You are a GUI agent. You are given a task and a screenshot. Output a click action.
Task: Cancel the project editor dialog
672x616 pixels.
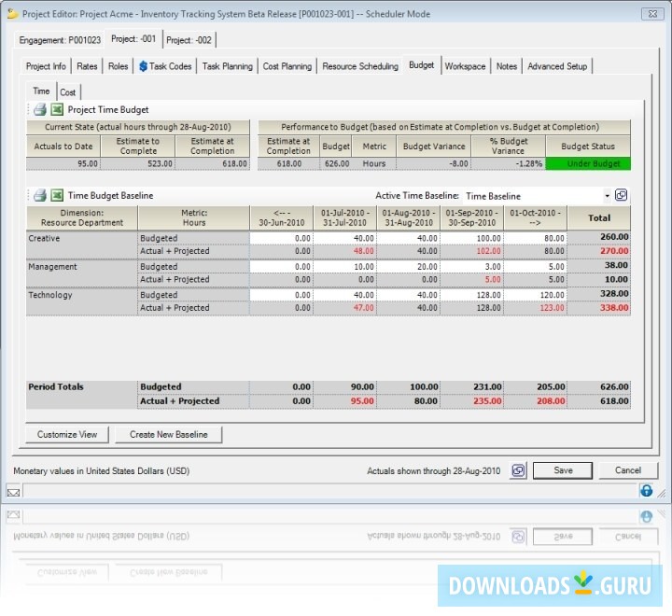[627, 470]
